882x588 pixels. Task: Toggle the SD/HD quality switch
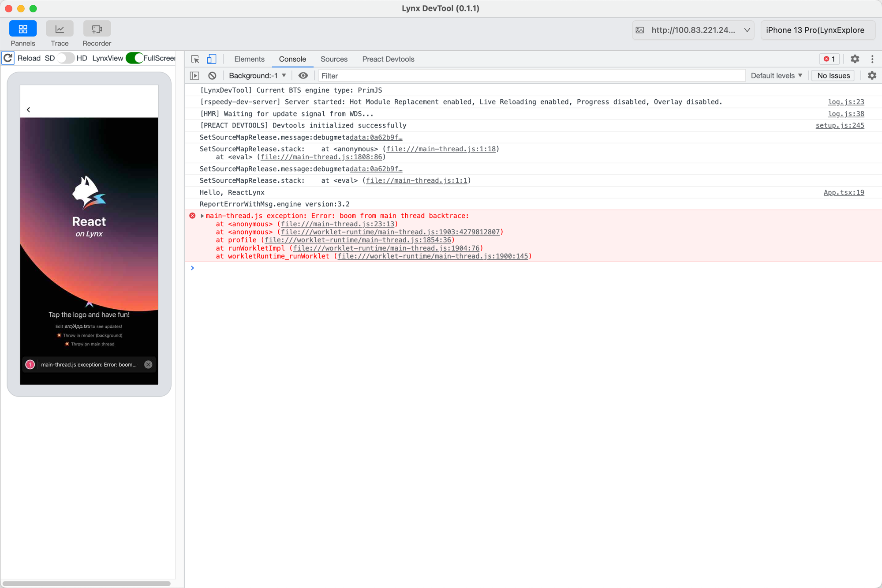click(x=65, y=58)
